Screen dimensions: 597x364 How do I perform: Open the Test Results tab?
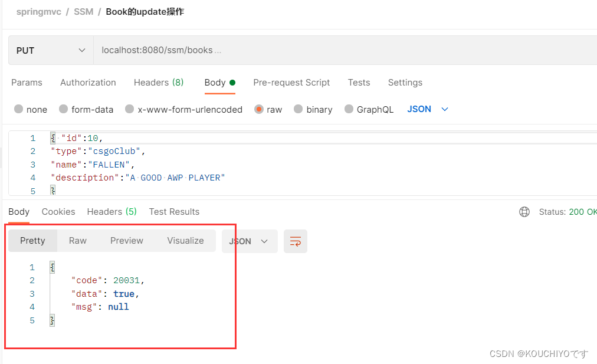[174, 212]
